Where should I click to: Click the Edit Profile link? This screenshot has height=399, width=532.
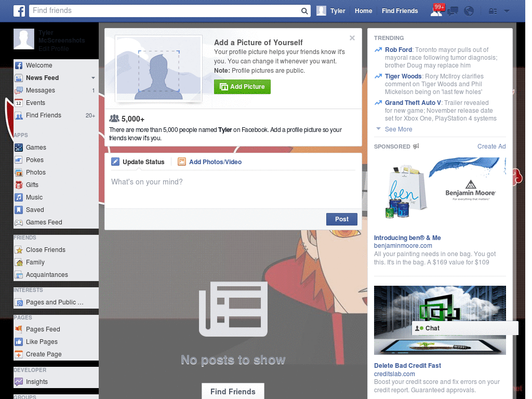(x=54, y=48)
